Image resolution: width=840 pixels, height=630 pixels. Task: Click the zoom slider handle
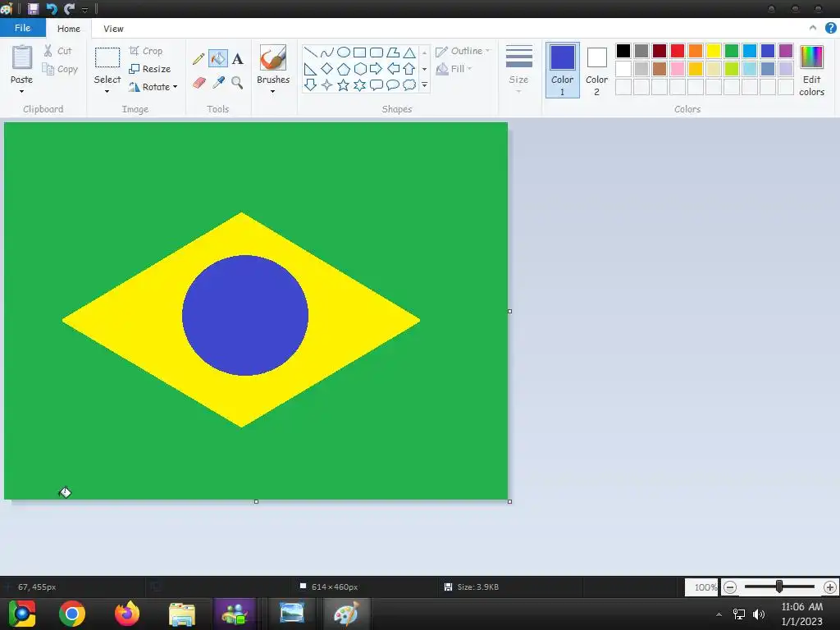(779, 587)
